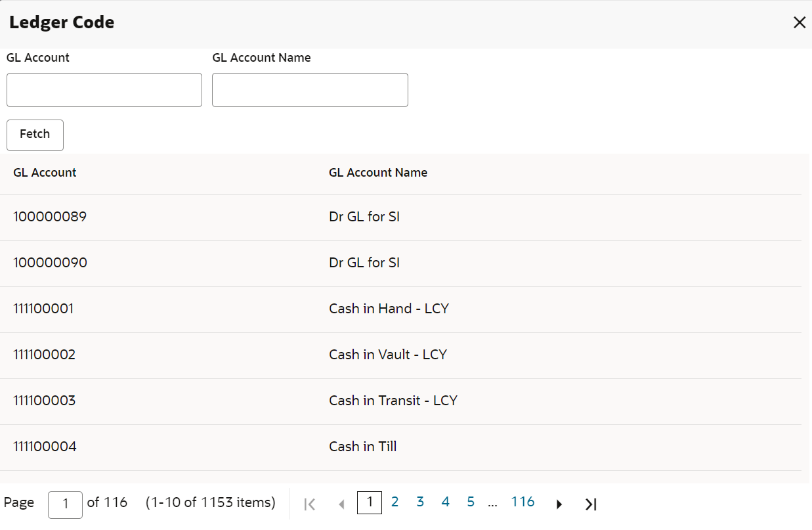The height and width of the screenshot is (530, 812).
Task: Pick the Cash in Transit - LCY entry
Action: point(400,401)
